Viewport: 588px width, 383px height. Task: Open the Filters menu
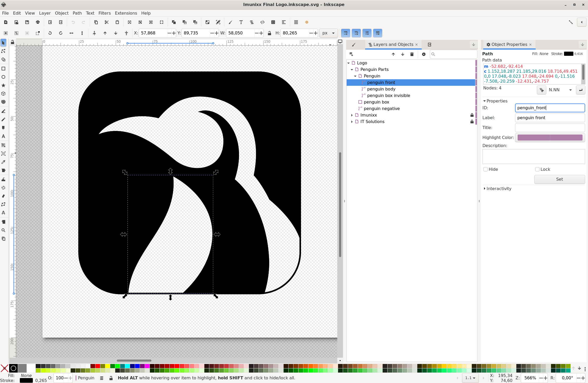[105, 13]
